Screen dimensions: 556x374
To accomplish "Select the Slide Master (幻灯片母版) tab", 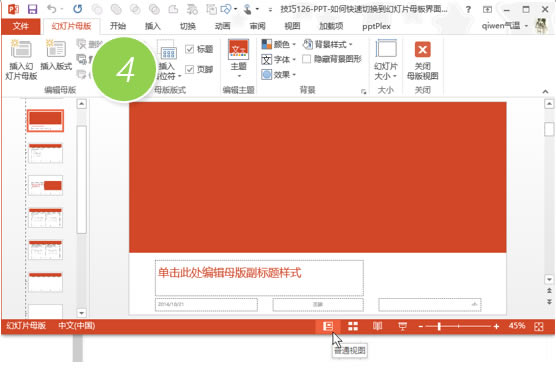I will (x=71, y=26).
